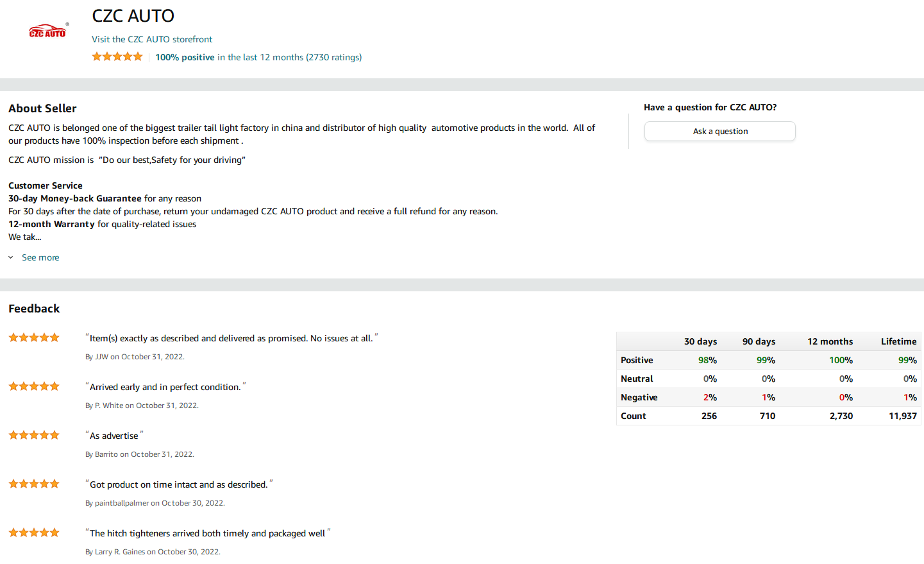Click the 99% lifetime positive value

[x=907, y=360]
